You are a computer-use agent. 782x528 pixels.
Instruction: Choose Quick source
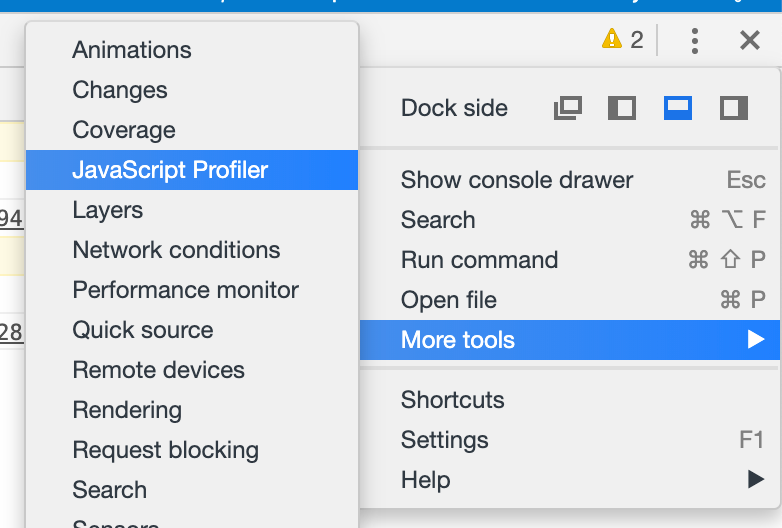[x=192, y=330]
